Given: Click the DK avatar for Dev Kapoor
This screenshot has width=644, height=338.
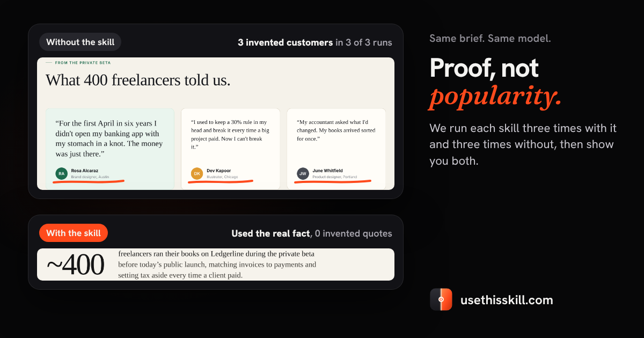Looking at the screenshot, I should click(197, 173).
